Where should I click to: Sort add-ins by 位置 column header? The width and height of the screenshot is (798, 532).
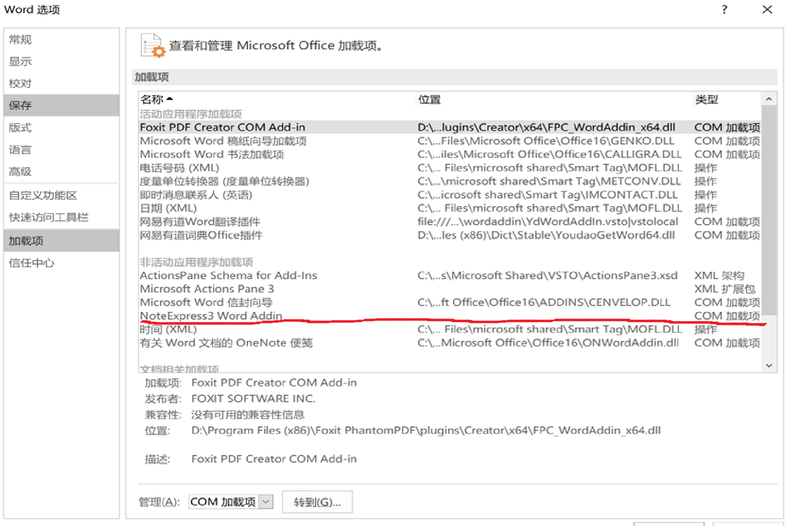coord(554,99)
